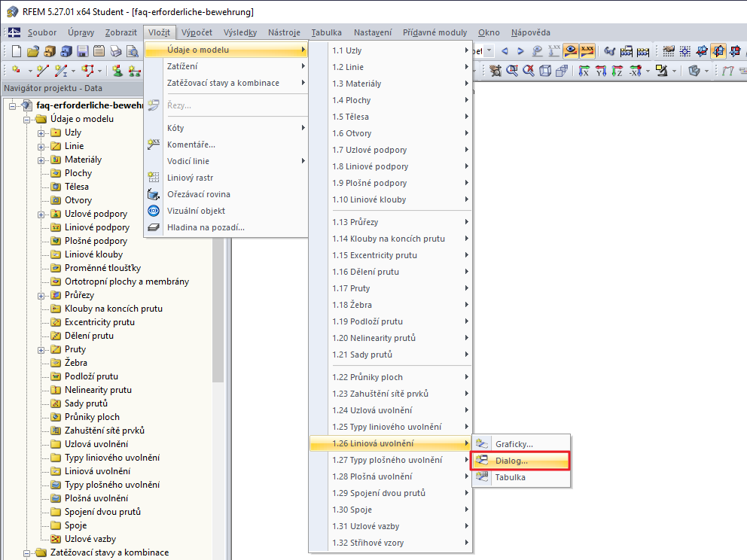Click the blue cabinet block manager icon
Screen dimensions: 747x560
pyautogui.click(x=66, y=51)
